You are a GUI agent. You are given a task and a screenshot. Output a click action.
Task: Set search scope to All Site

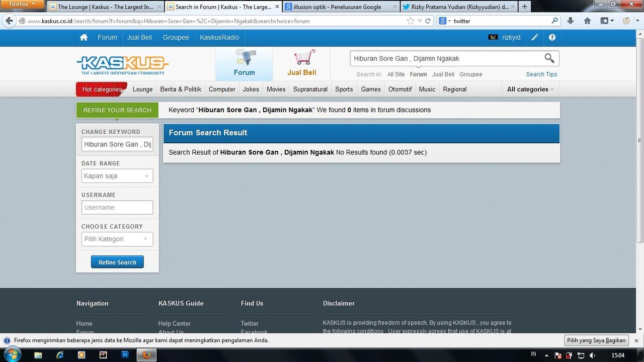point(396,74)
